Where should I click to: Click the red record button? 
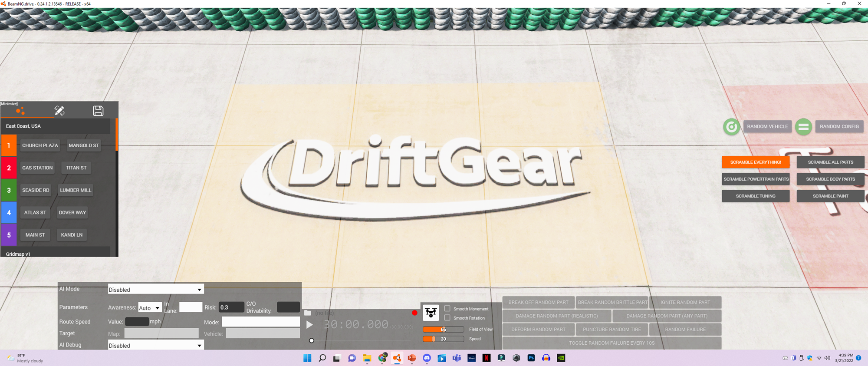414,313
